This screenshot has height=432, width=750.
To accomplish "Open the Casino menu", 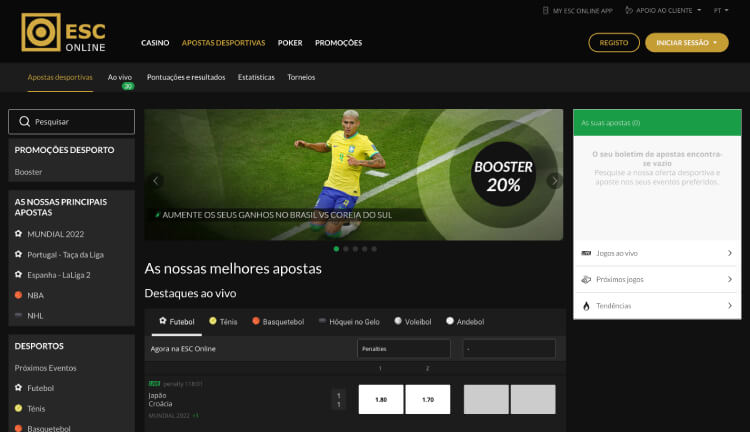I will coord(155,43).
